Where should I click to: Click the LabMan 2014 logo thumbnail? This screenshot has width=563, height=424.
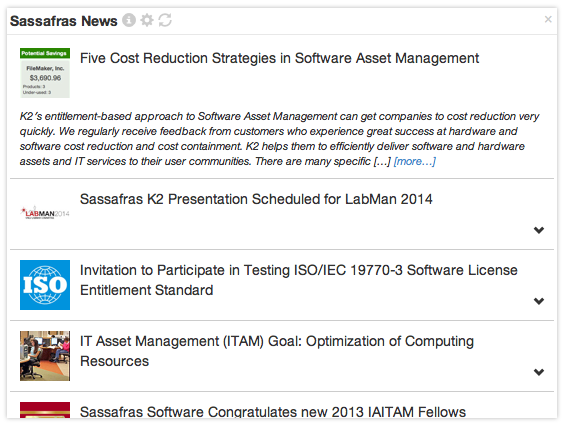[45, 213]
